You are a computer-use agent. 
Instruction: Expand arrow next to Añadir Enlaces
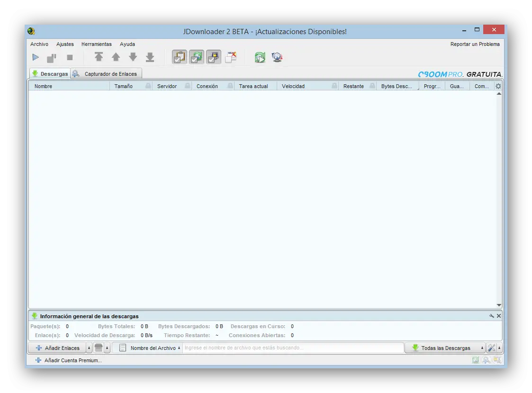point(89,348)
